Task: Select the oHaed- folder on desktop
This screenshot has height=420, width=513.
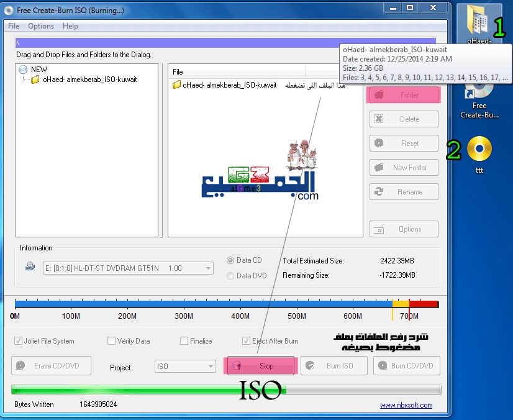Action: [479, 25]
